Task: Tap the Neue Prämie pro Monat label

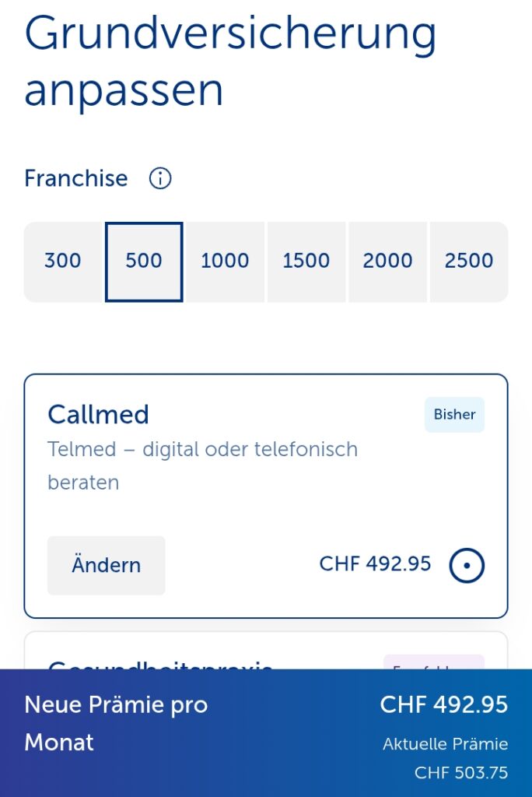Action: coord(116,723)
